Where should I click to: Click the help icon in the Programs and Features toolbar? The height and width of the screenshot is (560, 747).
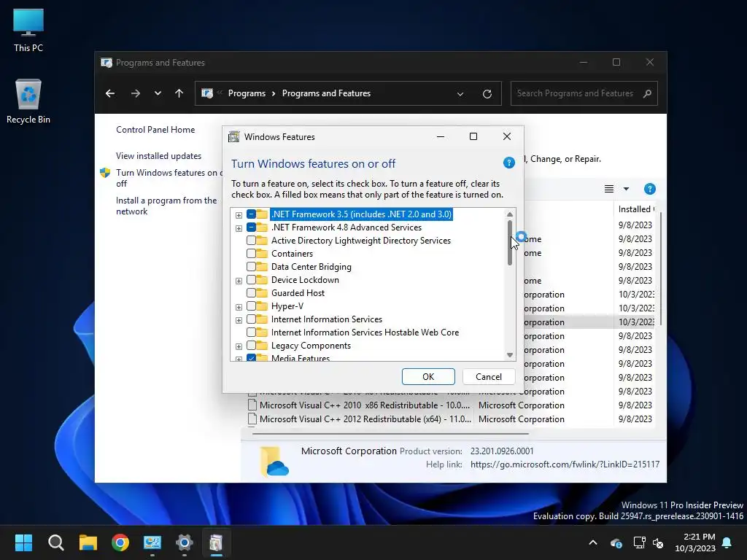[x=650, y=189]
